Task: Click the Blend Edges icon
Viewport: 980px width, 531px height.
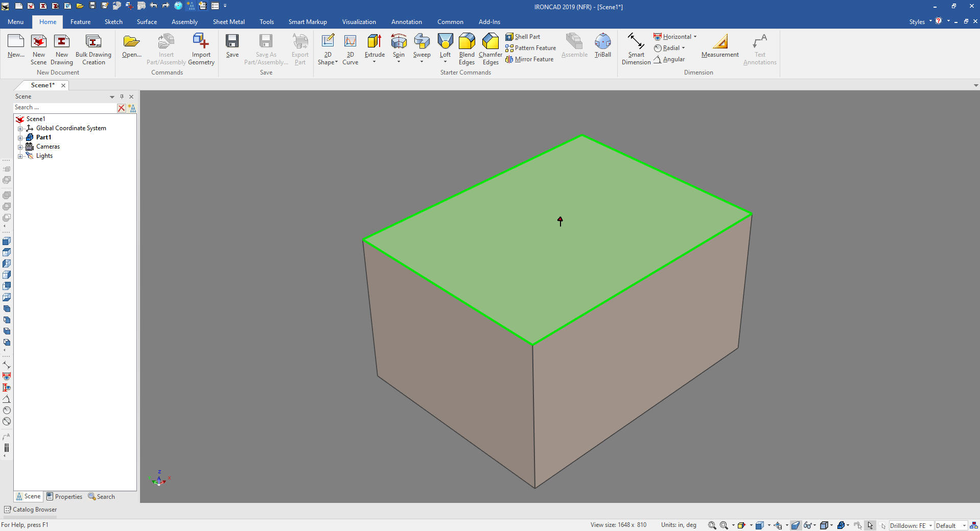Action: point(466,42)
